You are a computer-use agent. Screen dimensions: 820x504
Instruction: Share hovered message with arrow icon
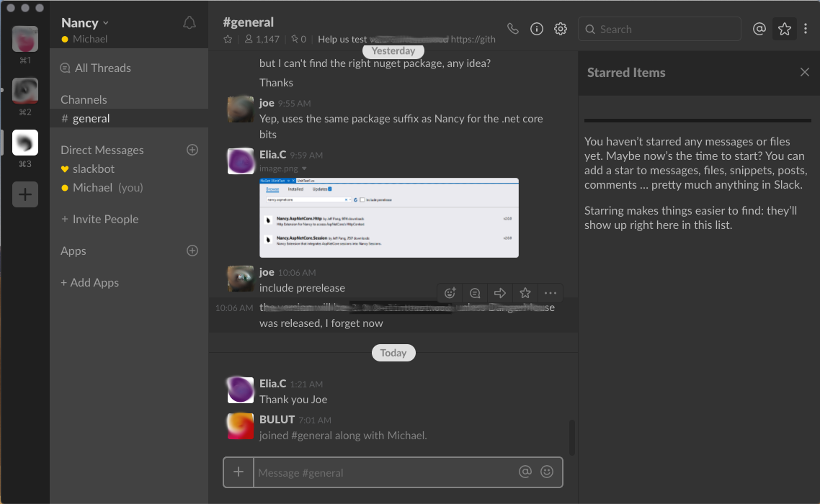(500, 293)
